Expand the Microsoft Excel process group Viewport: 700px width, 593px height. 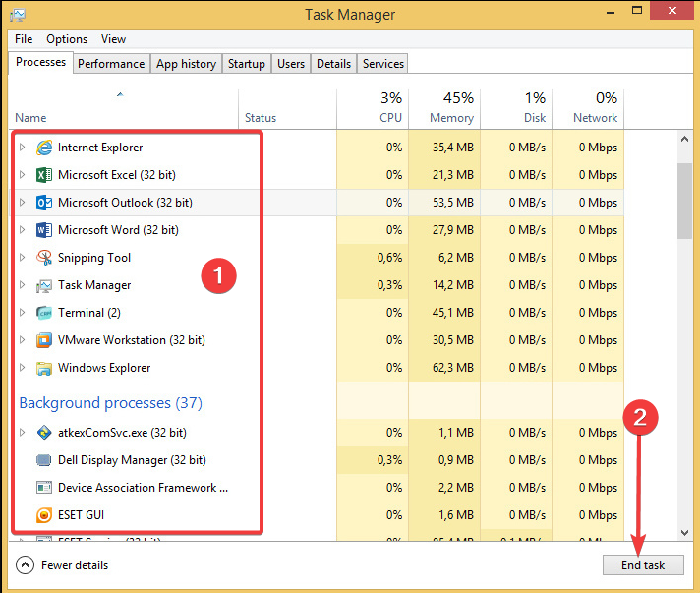click(22, 175)
